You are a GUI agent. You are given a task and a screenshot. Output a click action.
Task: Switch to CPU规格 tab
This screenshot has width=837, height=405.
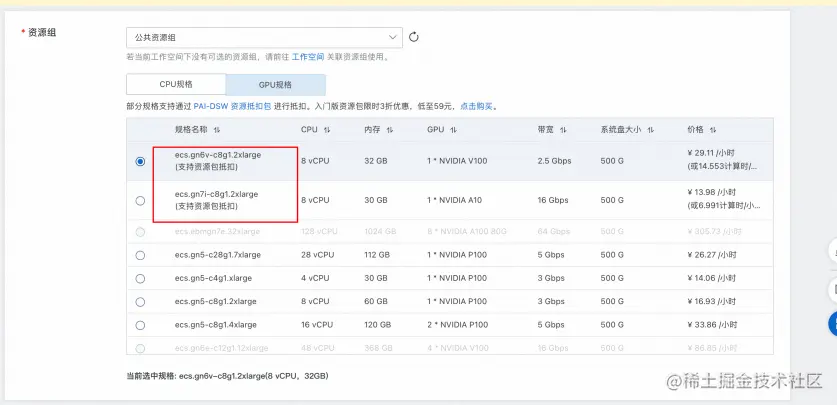[176, 84]
